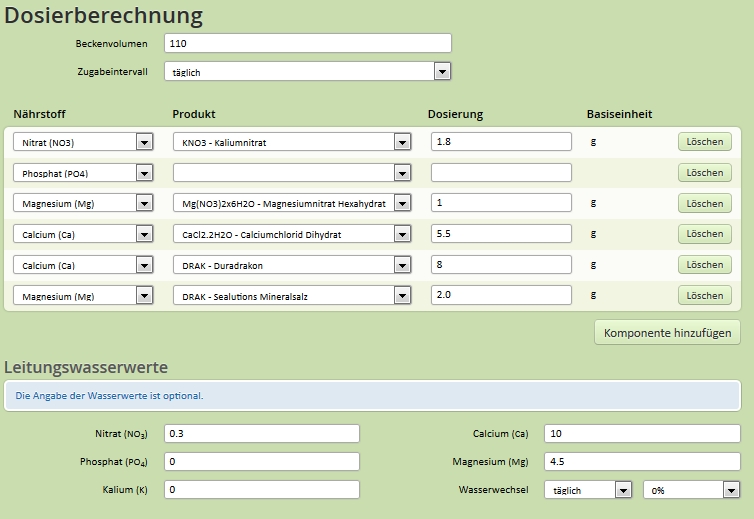This screenshot has height=519, width=754.
Task: Click the Calcium (Ca) tap water field
Action: [642, 433]
